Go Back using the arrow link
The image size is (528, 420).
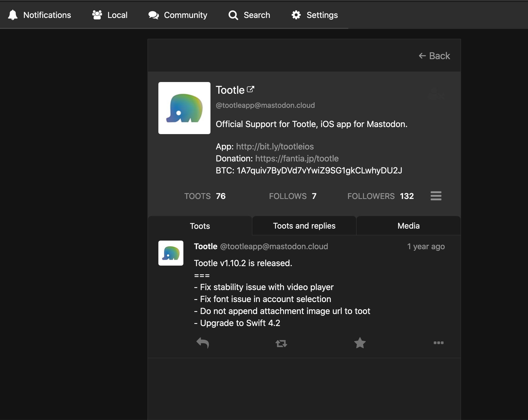pos(434,56)
